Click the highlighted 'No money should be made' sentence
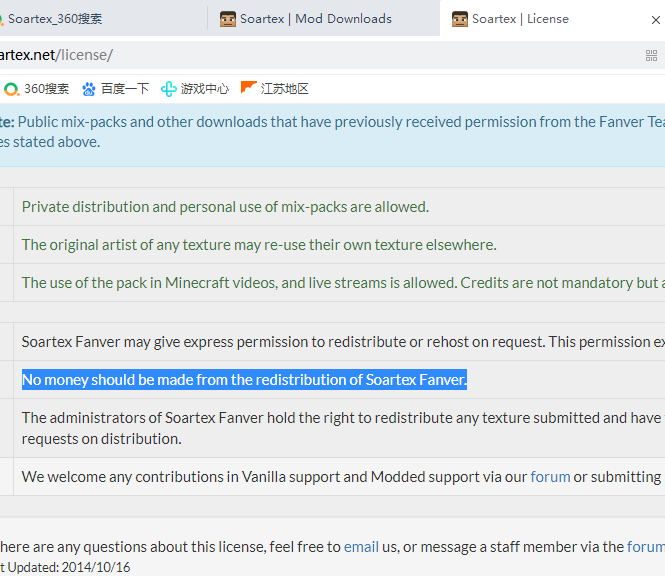The height and width of the screenshot is (576, 665). pyautogui.click(x=244, y=380)
